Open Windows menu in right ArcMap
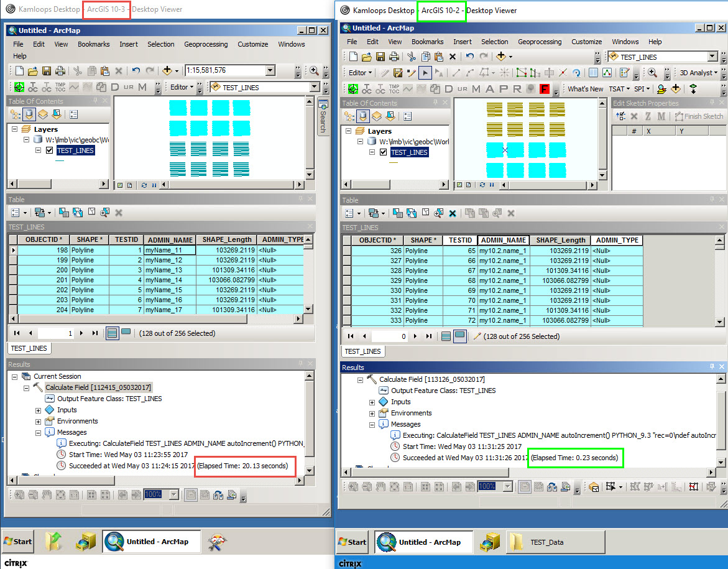The width and height of the screenshot is (728, 569). [x=625, y=41]
